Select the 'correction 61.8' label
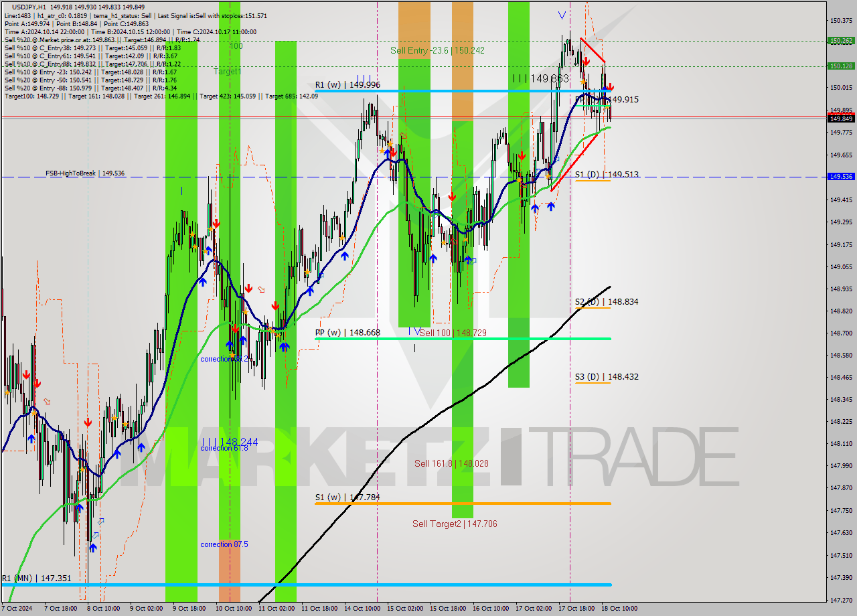Viewport: 857px width, 616px height. point(224,449)
